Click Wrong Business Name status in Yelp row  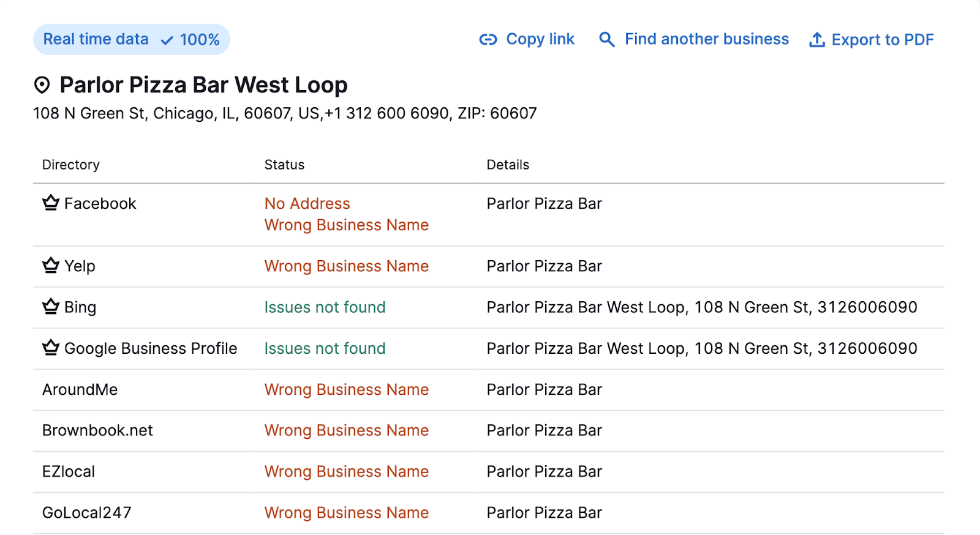(x=347, y=266)
